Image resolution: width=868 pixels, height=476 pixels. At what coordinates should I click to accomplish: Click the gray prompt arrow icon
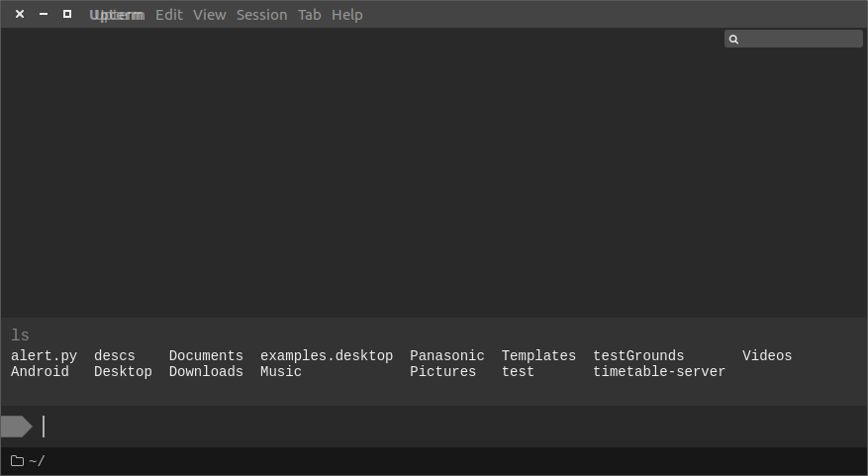click(x=17, y=427)
